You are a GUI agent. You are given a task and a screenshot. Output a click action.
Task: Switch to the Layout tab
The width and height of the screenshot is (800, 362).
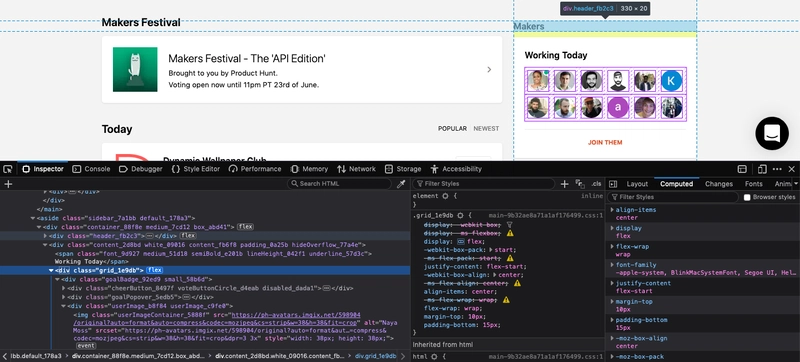click(x=637, y=184)
